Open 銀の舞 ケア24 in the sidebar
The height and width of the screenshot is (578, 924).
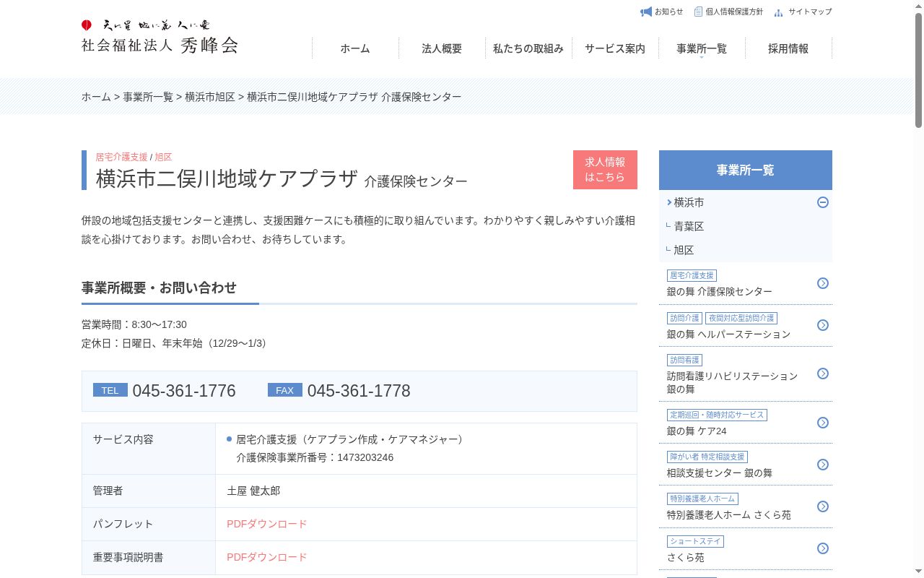pyautogui.click(x=697, y=431)
